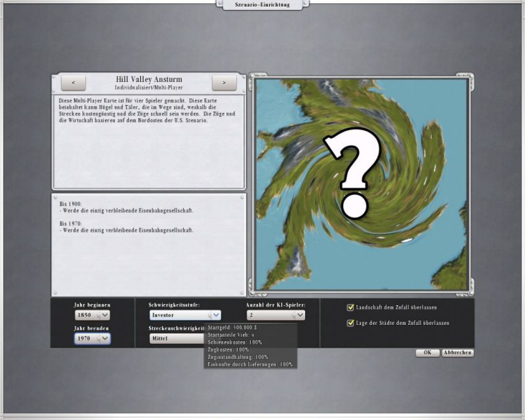Confirm the setup with the OK button
This screenshot has width=525, height=420.
click(427, 353)
